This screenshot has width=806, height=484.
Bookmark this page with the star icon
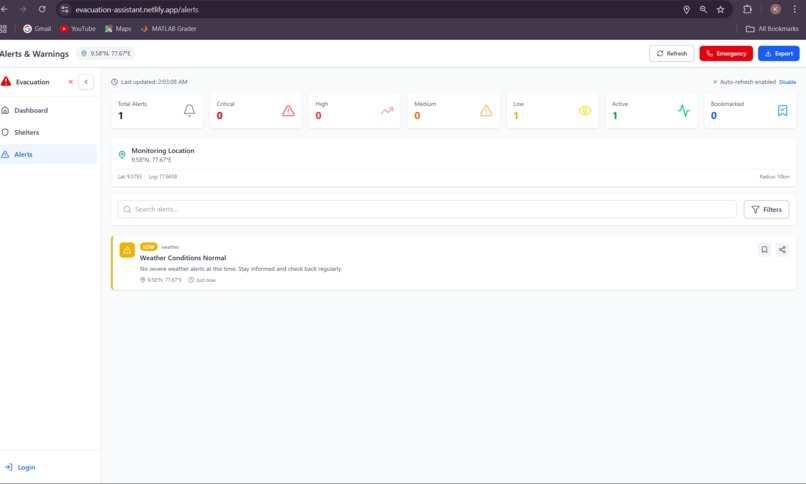click(721, 10)
